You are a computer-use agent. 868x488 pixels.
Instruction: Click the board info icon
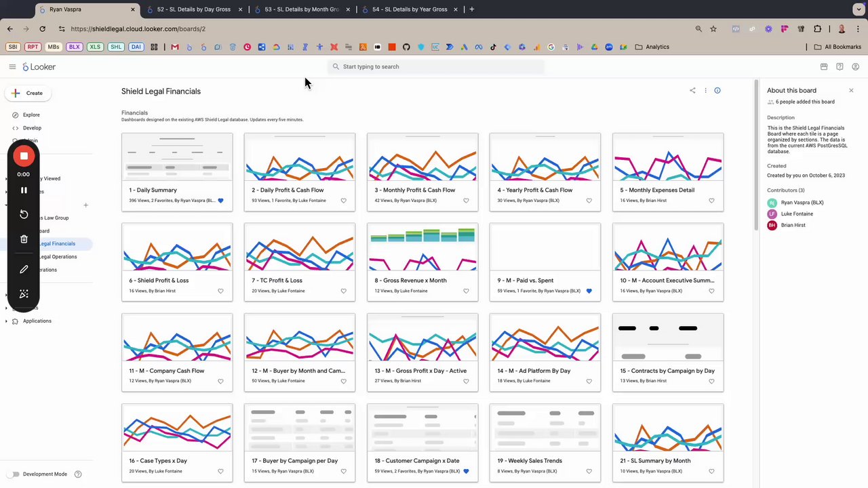tap(717, 90)
